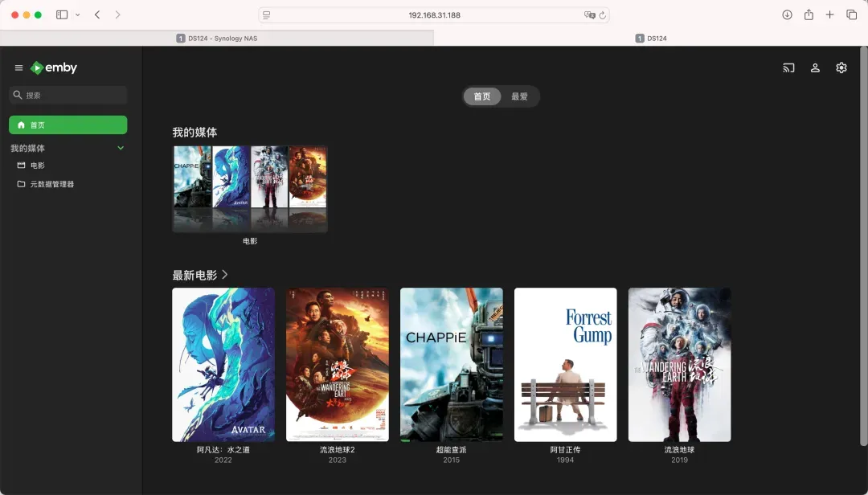
Task: Click the Safari share icon
Action: [x=809, y=15]
